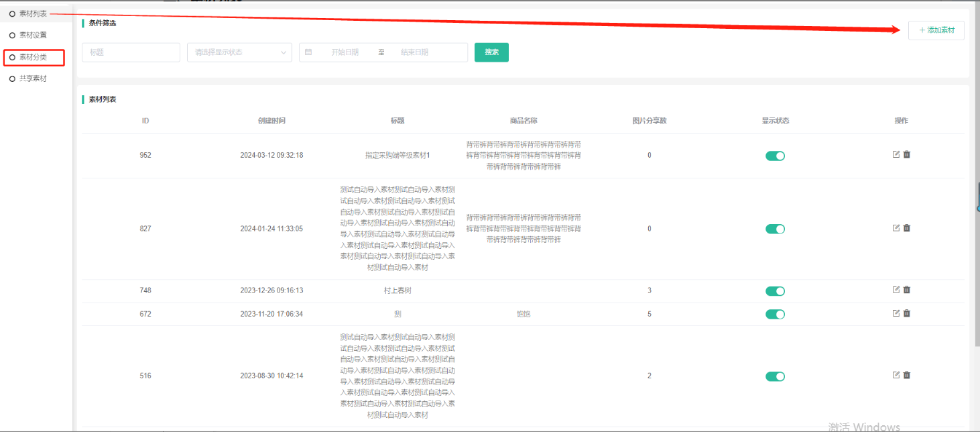Viewport: 980px width, 432px height.
Task: Click the 标题 search input field
Action: tap(131, 52)
